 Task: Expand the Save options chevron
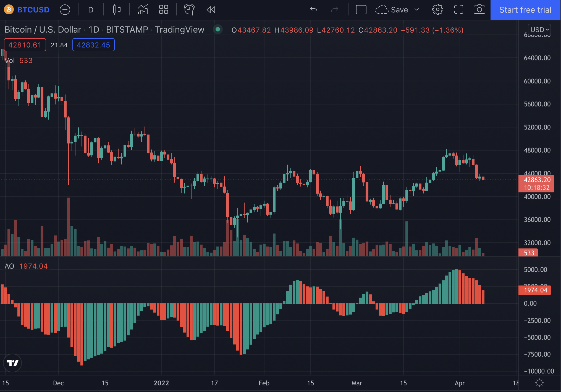pos(417,10)
